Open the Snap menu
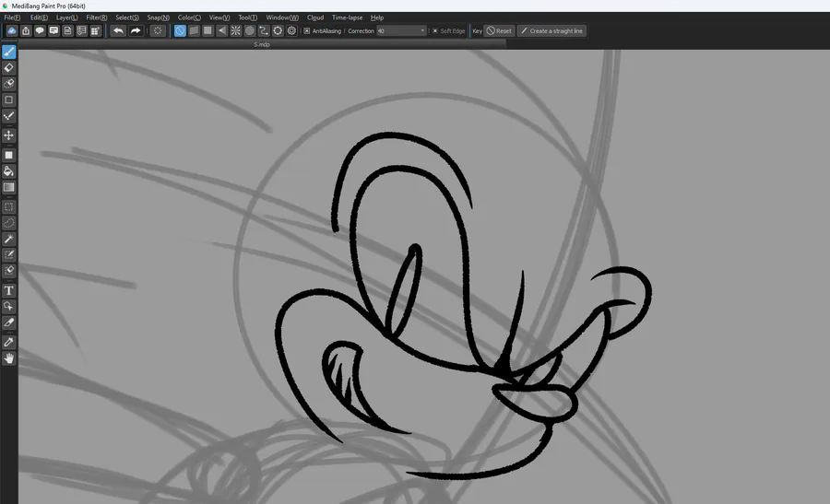 159,18
